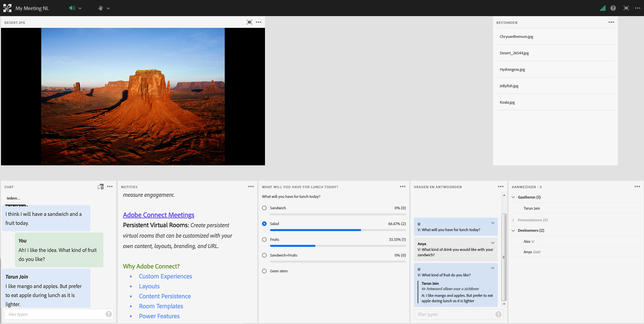Click the Salad poll result bar
The image size is (644, 324).
click(338, 230)
